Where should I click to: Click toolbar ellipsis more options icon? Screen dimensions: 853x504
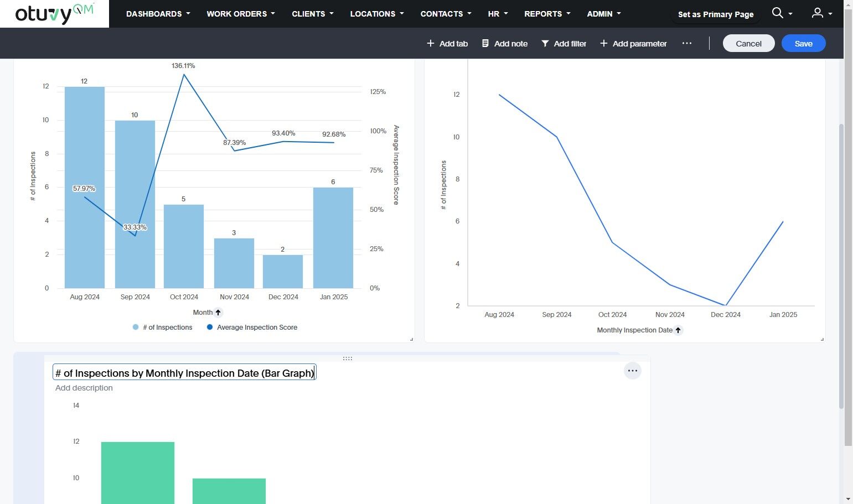[687, 43]
